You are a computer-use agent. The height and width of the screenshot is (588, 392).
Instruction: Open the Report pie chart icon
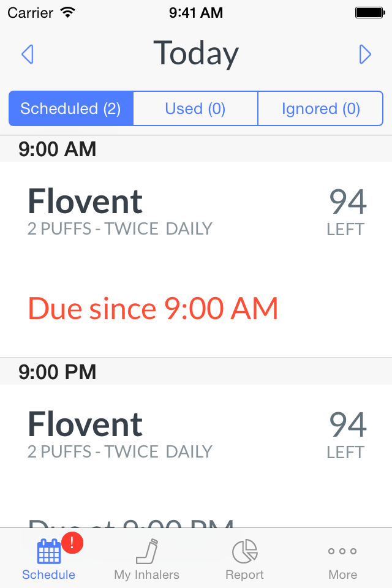pyautogui.click(x=244, y=551)
